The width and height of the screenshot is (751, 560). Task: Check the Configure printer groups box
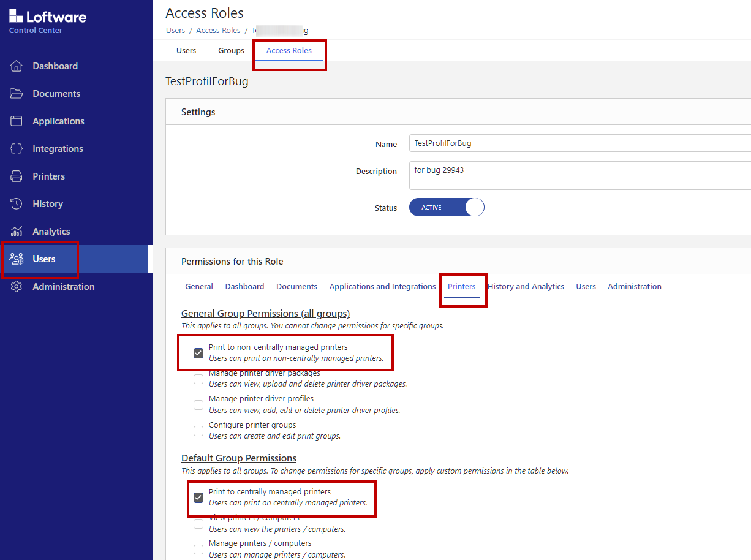pos(198,431)
